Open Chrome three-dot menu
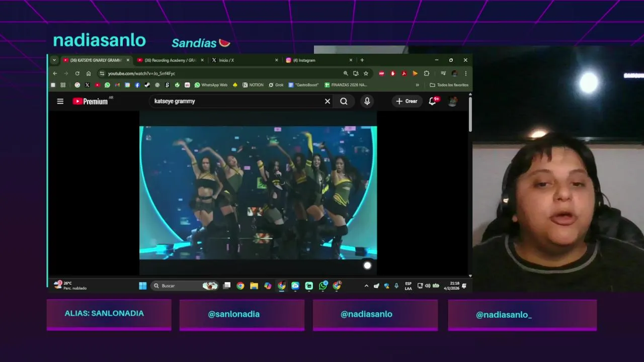 pos(465,73)
